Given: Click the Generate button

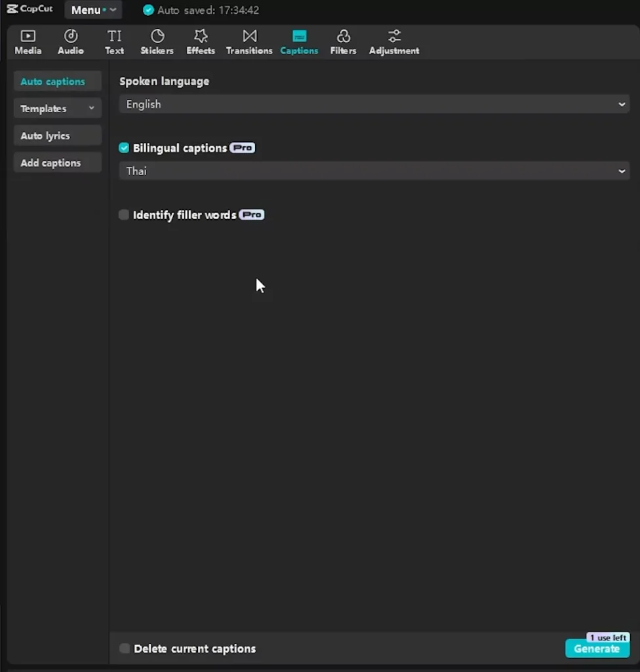Looking at the screenshot, I should point(597,648).
